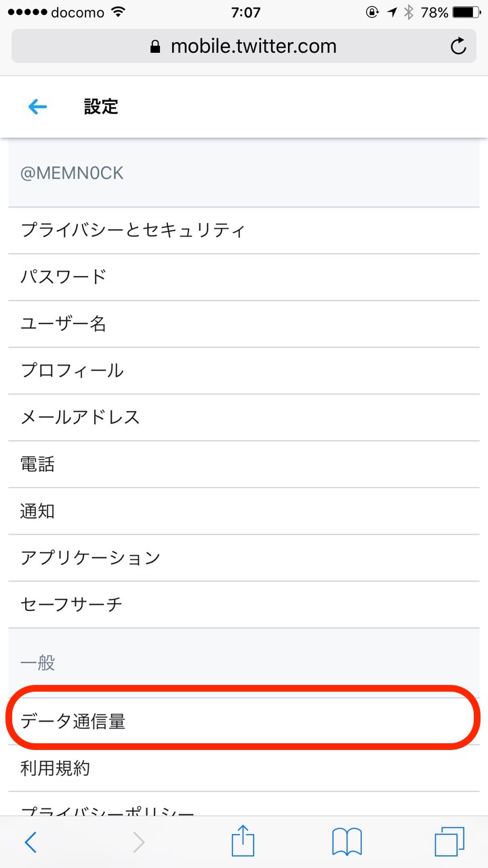The width and height of the screenshot is (488, 868).
Task: Open Safari bookmarks book icon
Action: 347,842
